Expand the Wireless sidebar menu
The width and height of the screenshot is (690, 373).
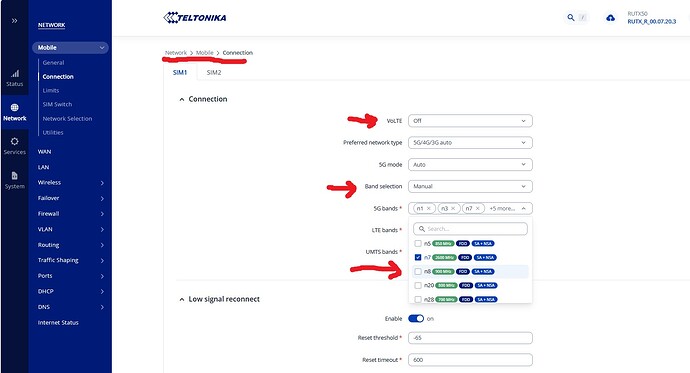pyautogui.click(x=102, y=183)
